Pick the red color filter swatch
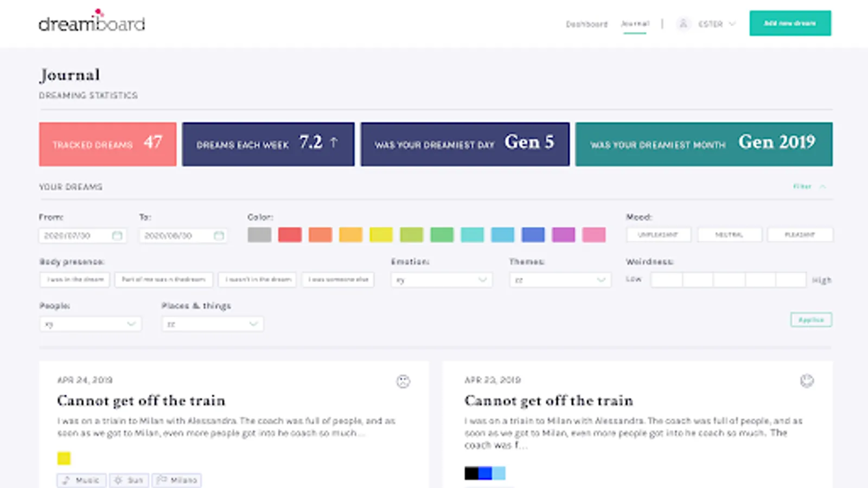 click(x=290, y=235)
